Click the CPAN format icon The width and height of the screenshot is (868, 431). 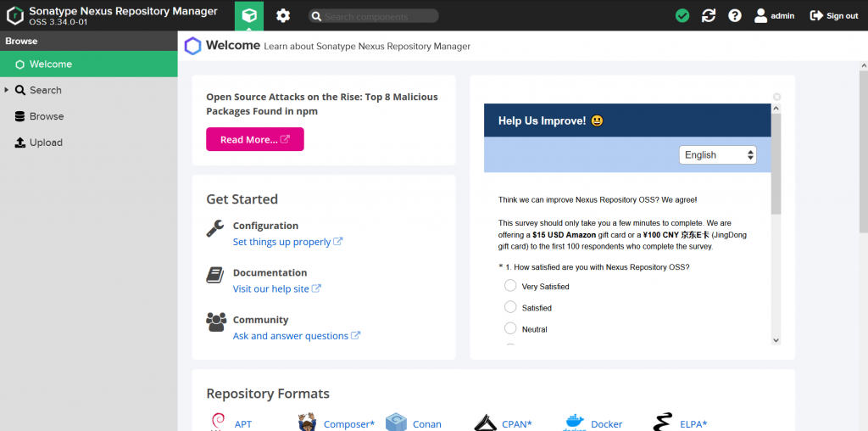(x=486, y=423)
